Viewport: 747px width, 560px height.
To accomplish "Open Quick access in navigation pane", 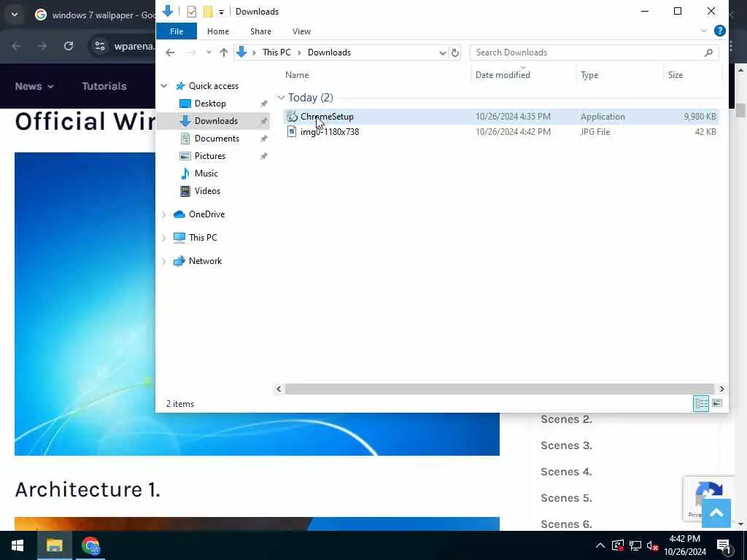I will tap(214, 86).
